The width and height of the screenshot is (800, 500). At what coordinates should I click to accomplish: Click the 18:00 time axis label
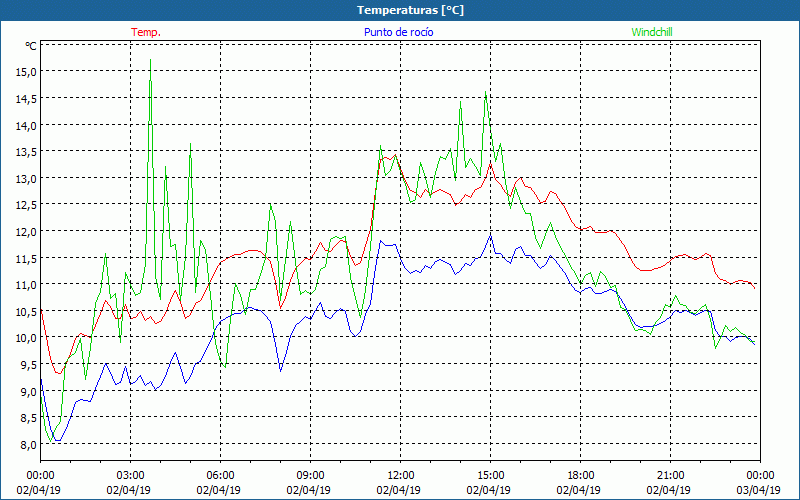click(x=581, y=476)
